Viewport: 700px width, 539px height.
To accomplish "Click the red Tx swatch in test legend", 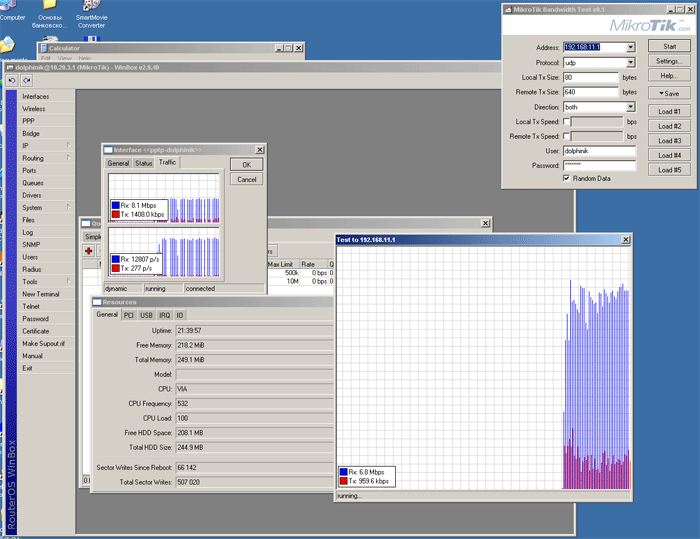I will (343, 481).
